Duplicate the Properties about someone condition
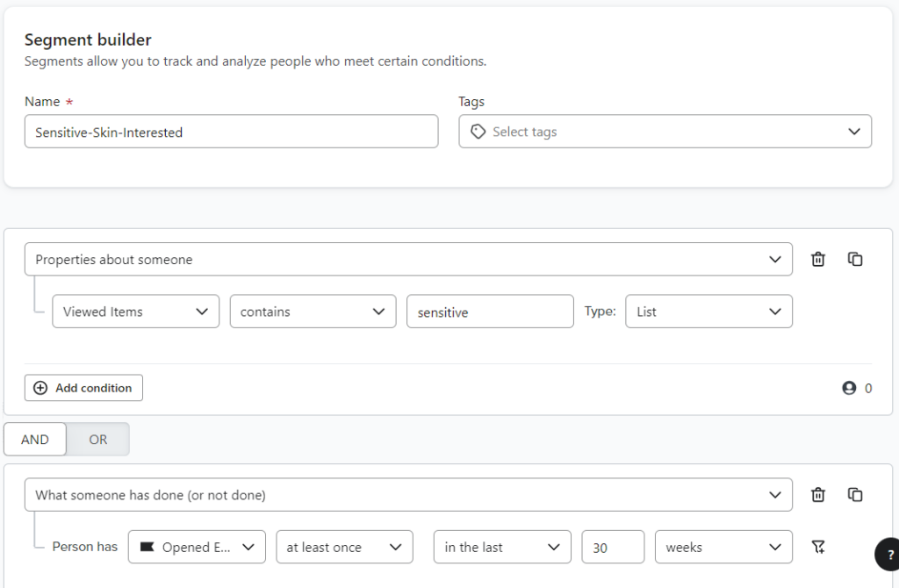899x588 pixels. click(855, 259)
